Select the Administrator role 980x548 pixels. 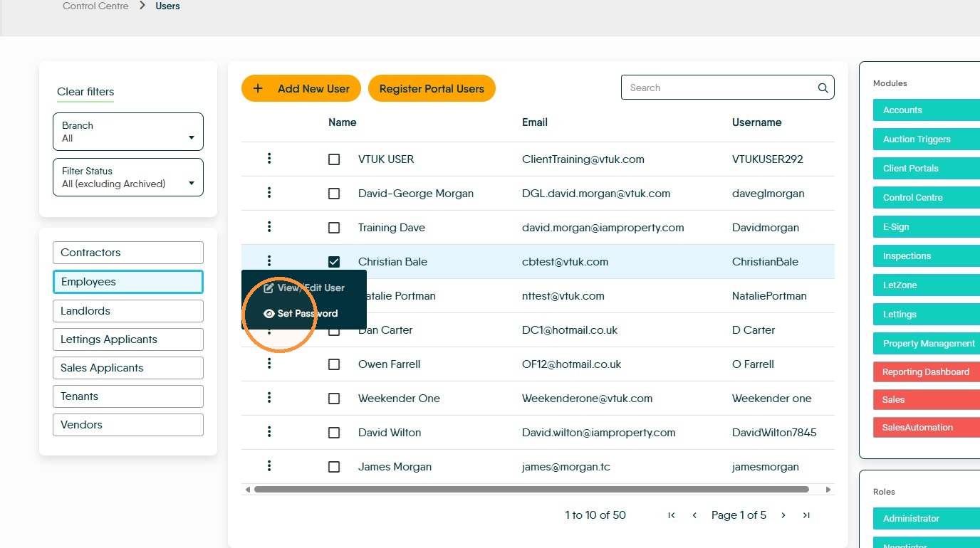click(927, 519)
